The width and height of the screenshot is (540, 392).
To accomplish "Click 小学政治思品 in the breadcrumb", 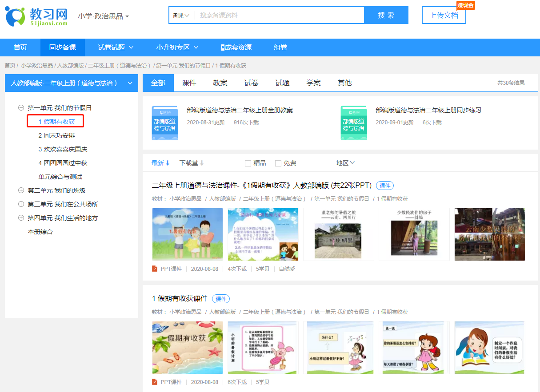I will (37, 65).
